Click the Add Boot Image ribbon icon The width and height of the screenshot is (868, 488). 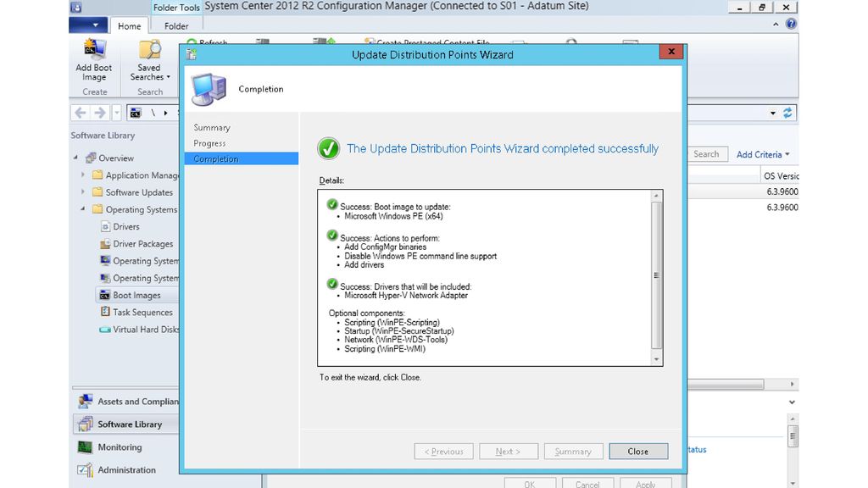(x=94, y=50)
